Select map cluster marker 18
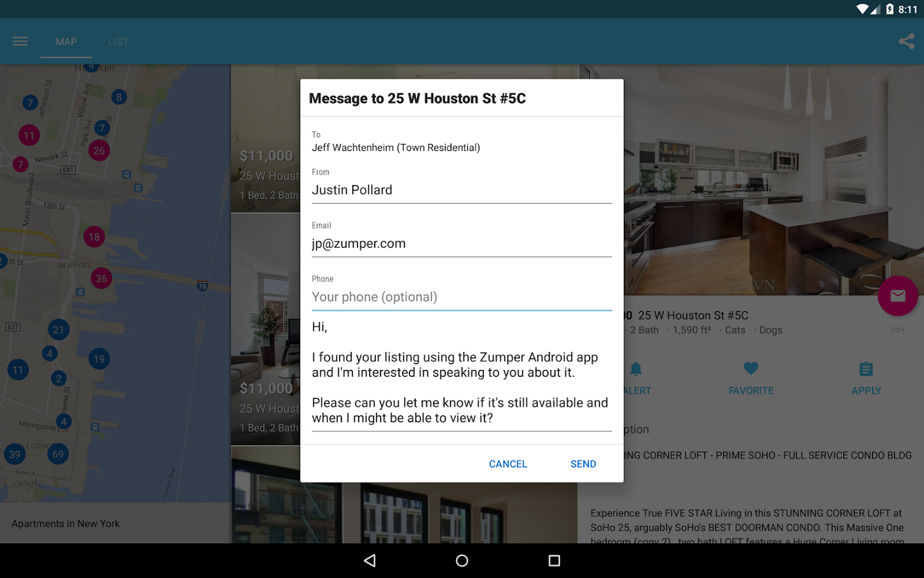Screen dimensions: 924x578 (x=94, y=237)
